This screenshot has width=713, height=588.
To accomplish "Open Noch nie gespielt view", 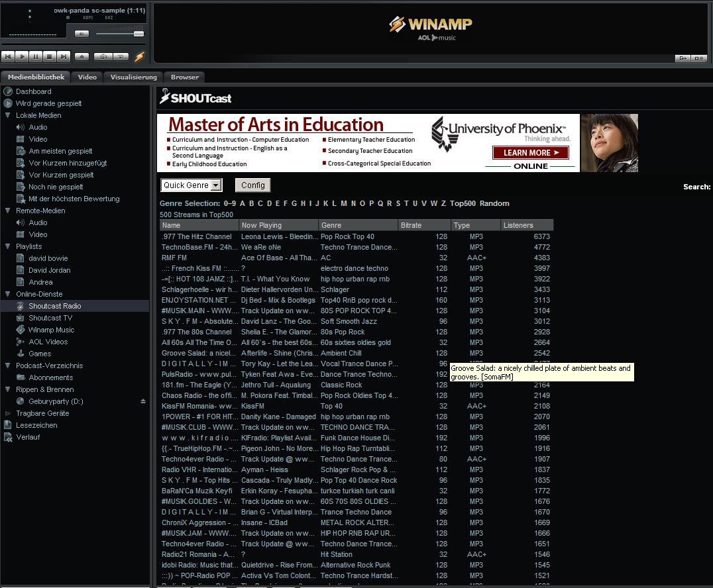I will tap(56, 187).
